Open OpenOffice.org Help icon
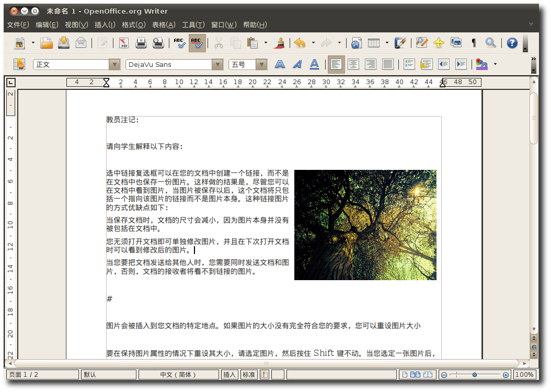This screenshot has height=392, width=551. point(512,43)
